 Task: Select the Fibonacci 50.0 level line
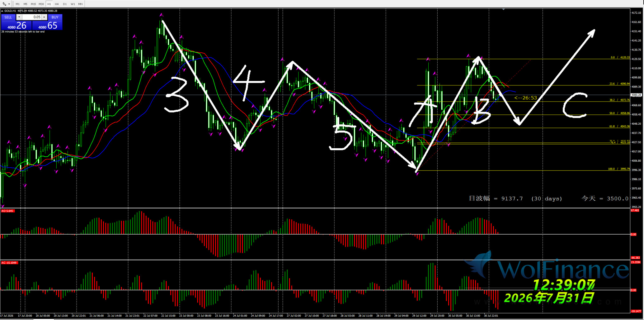click(523, 115)
